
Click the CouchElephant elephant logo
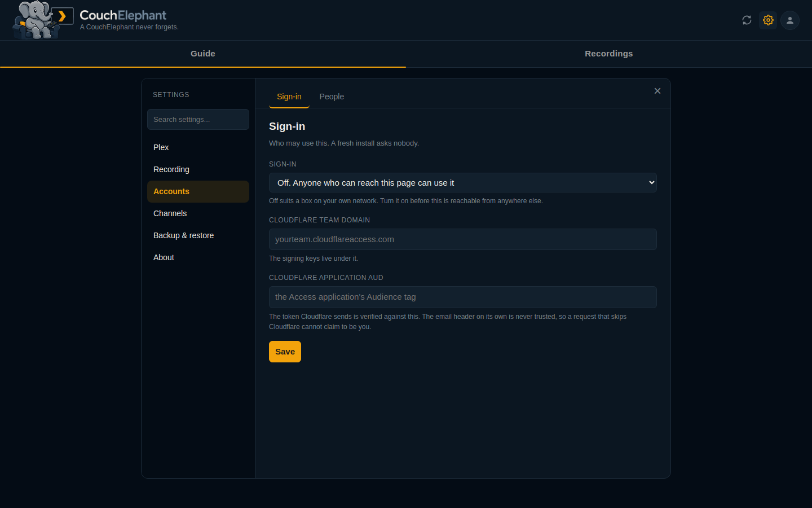pos(43,20)
